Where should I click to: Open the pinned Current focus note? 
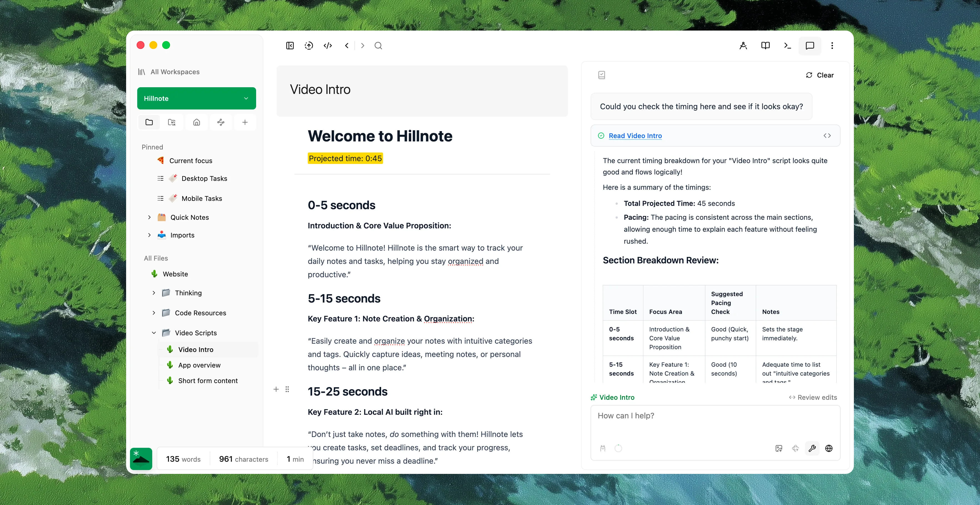(x=191, y=161)
